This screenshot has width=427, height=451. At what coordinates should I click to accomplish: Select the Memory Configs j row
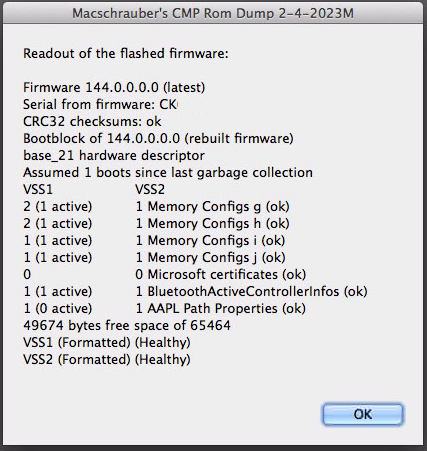(154, 258)
